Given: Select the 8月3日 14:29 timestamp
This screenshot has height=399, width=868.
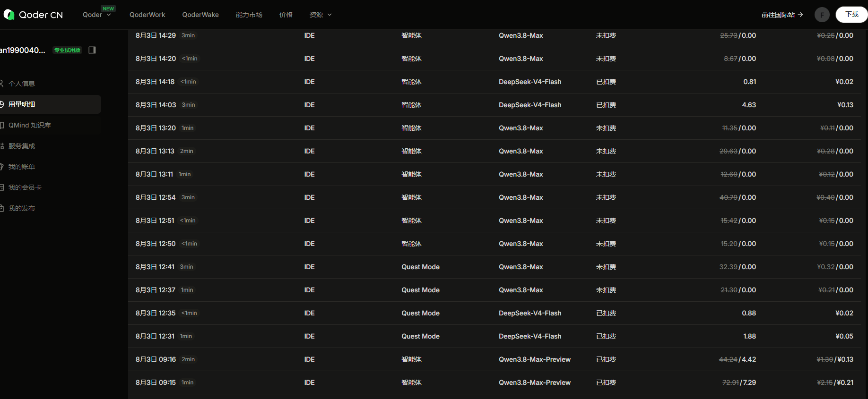Looking at the screenshot, I should coord(156,35).
